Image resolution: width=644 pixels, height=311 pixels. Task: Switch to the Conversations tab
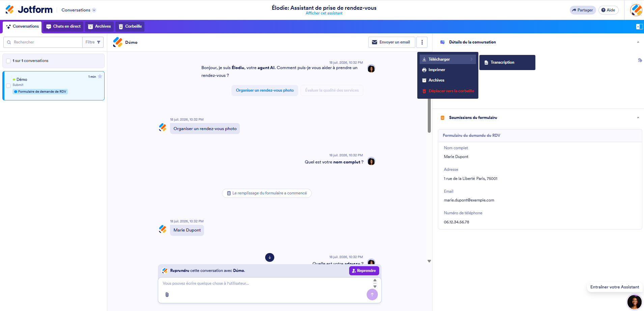tap(22, 26)
